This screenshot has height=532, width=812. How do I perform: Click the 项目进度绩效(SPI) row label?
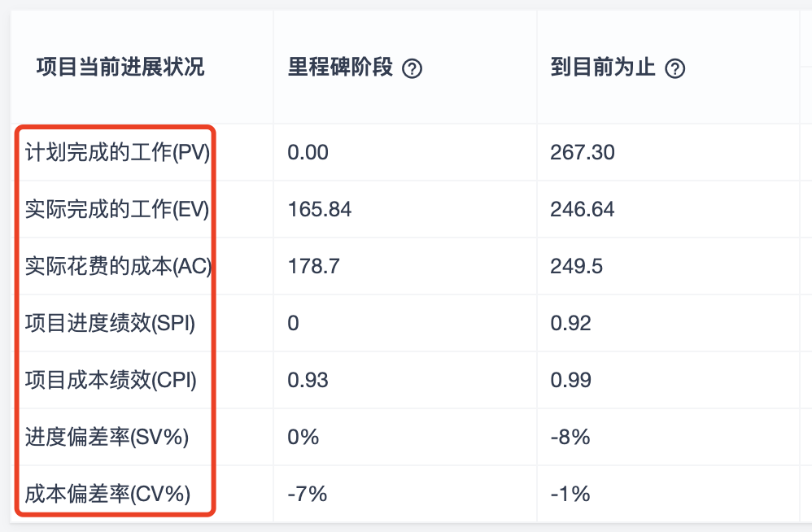pos(111,323)
